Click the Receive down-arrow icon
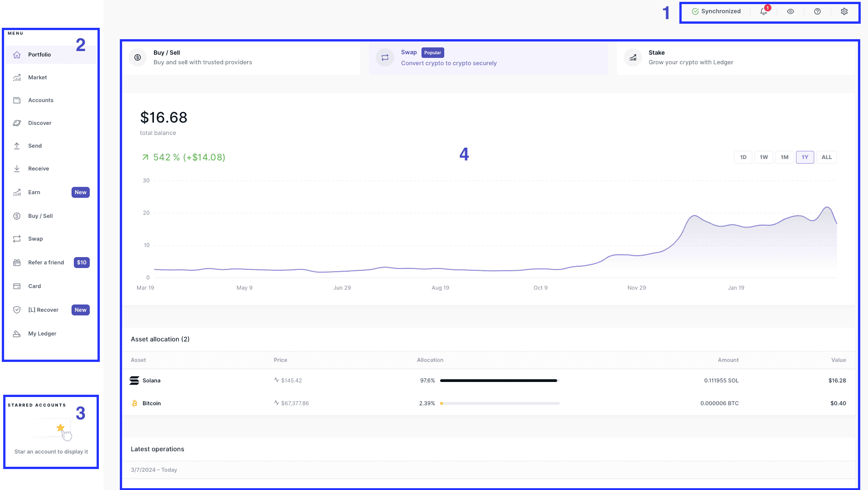The height and width of the screenshot is (490, 868). click(17, 169)
